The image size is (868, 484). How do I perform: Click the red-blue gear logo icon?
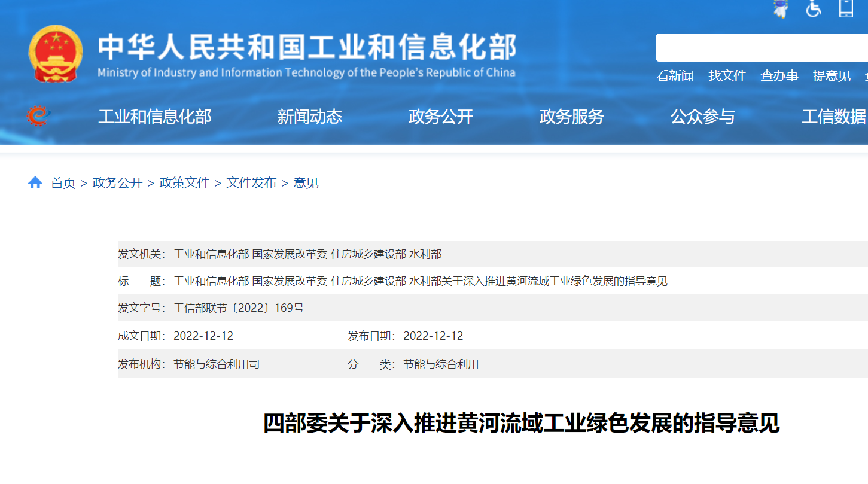coord(38,116)
